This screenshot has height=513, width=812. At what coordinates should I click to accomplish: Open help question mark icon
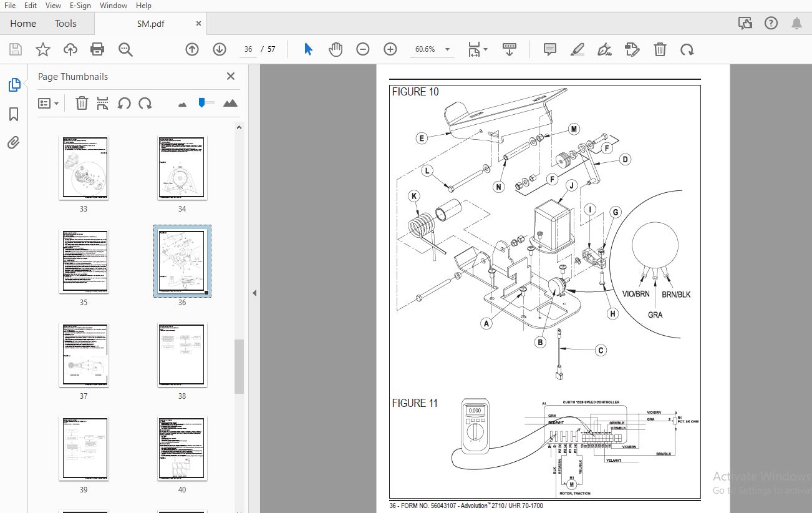click(771, 24)
